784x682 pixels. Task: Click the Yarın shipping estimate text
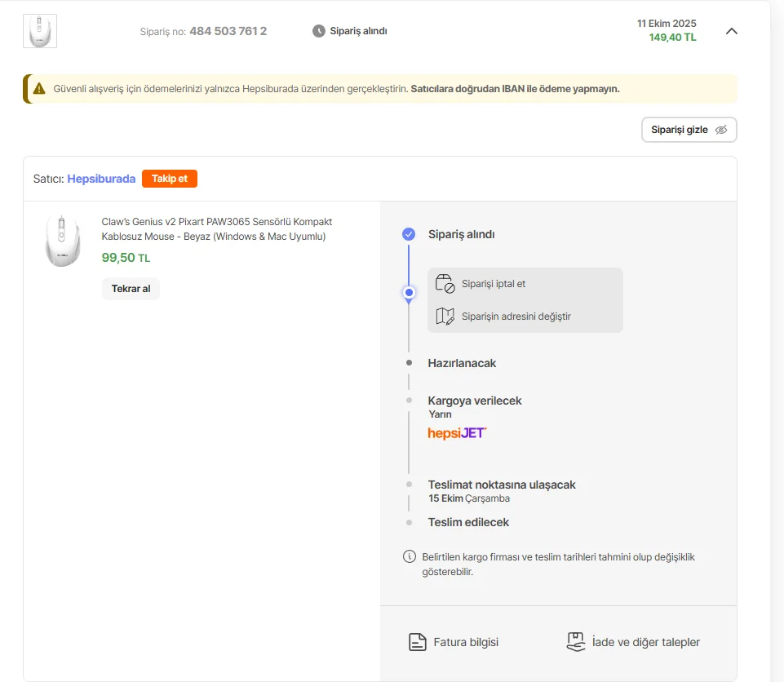point(440,414)
